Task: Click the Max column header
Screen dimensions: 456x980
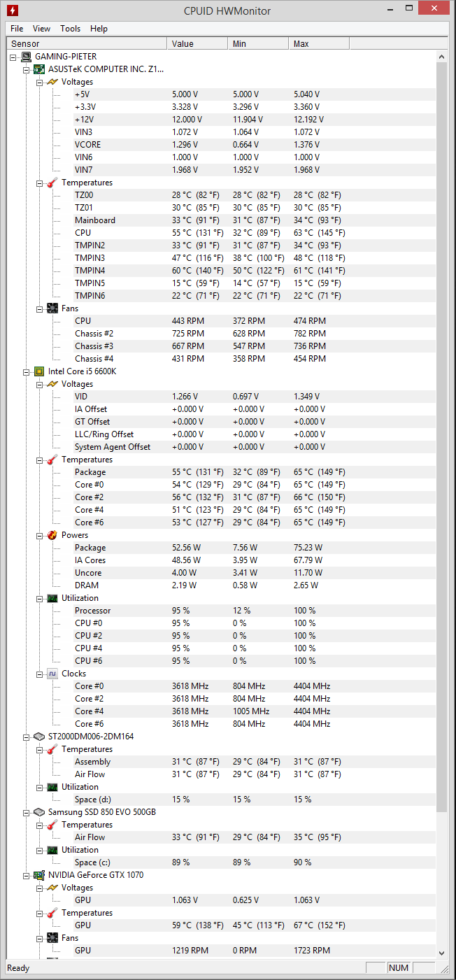Action: pyautogui.click(x=319, y=44)
